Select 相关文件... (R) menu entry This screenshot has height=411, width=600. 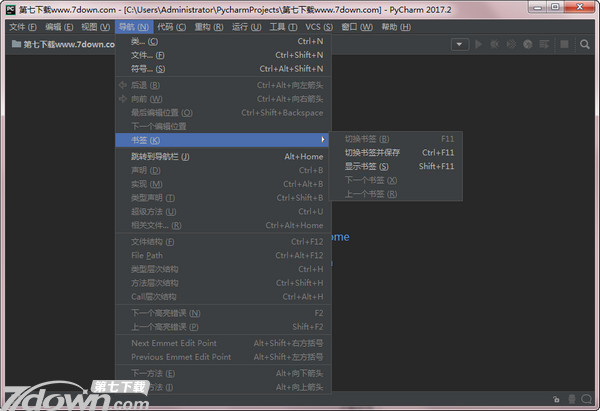point(223,225)
